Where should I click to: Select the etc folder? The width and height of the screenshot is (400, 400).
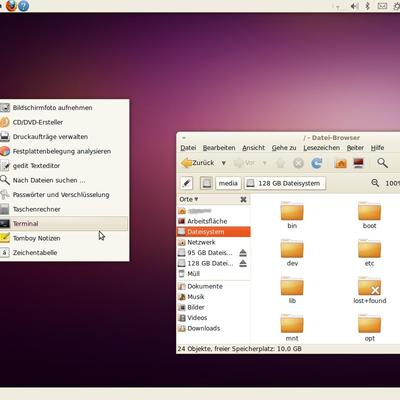(369, 253)
